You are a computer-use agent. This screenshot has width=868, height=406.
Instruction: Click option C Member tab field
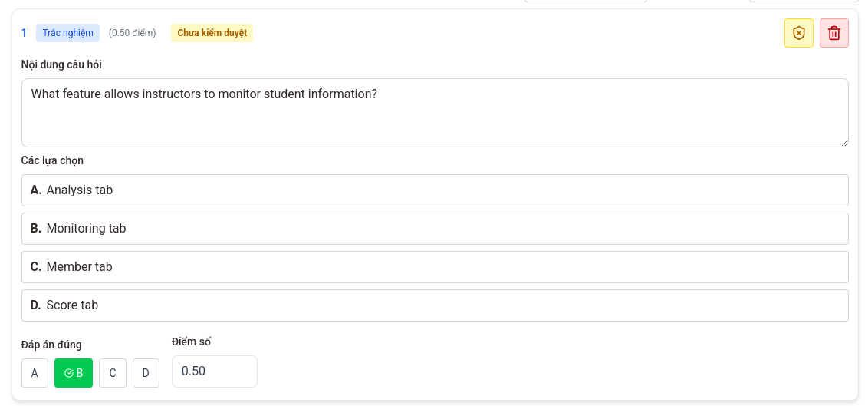point(434,267)
